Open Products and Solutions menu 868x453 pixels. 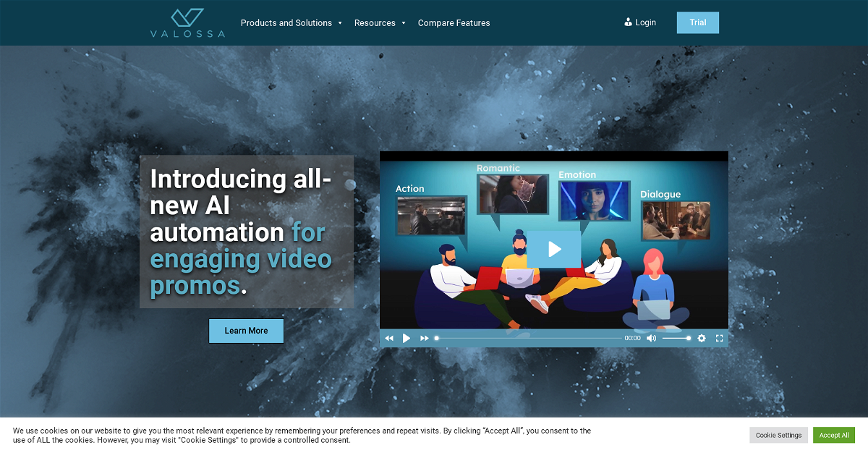(286, 23)
